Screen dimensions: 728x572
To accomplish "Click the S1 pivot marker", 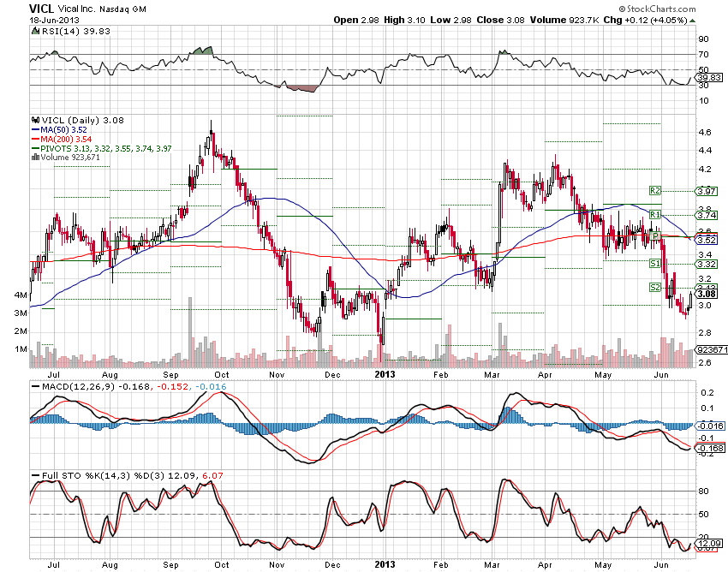I will pyautogui.click(x=654, y=264).
